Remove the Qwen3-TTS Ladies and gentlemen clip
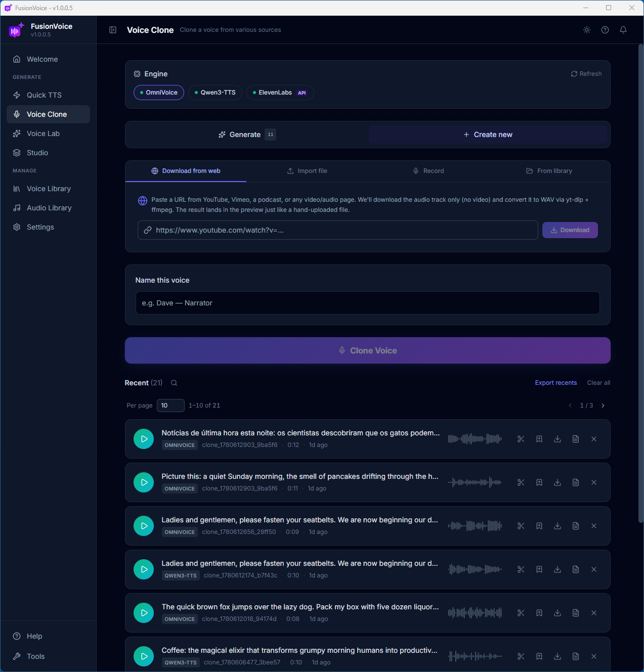This screenshot has width=644, height=672. [x=594, y=569]
